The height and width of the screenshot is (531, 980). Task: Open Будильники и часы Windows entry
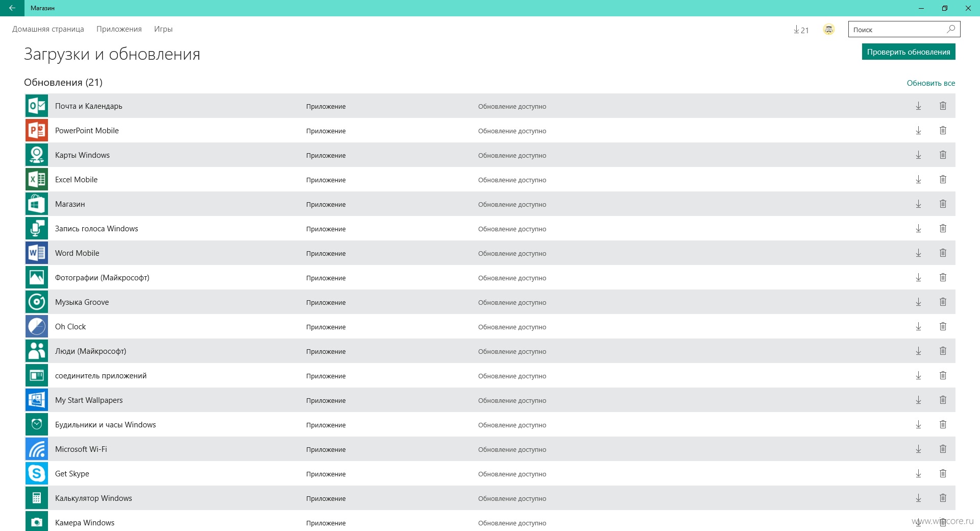[x=490, y=424]
